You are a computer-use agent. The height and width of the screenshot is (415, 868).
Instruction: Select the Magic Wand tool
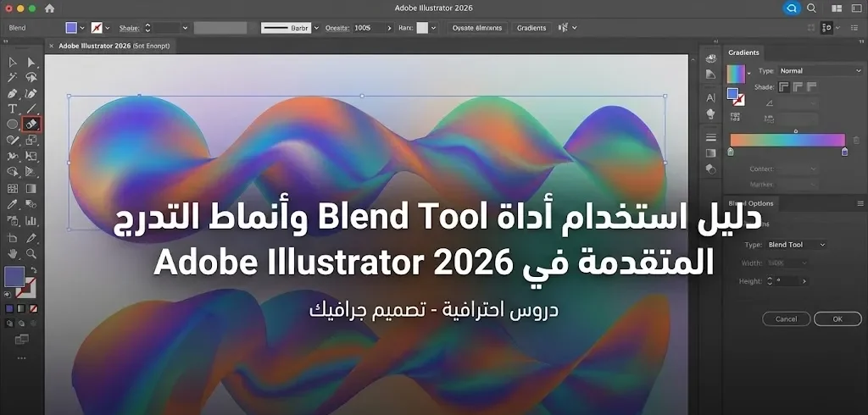(13, 77)
